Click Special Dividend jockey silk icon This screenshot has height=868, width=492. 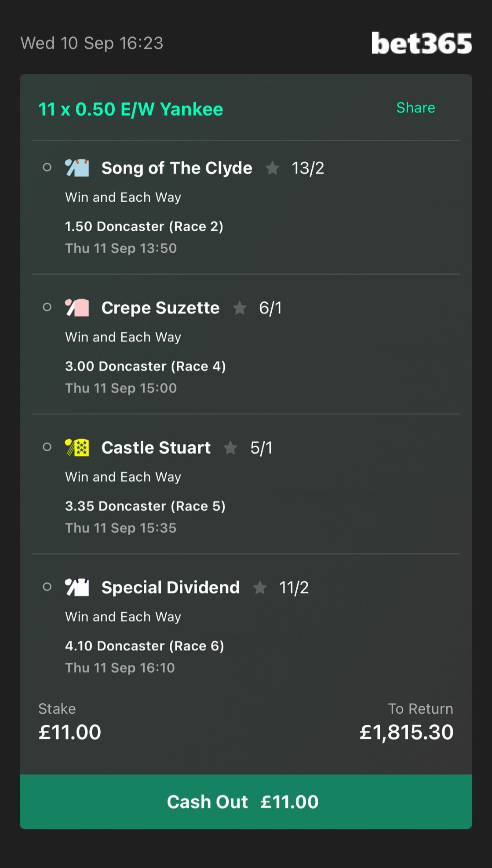[77, 587]
